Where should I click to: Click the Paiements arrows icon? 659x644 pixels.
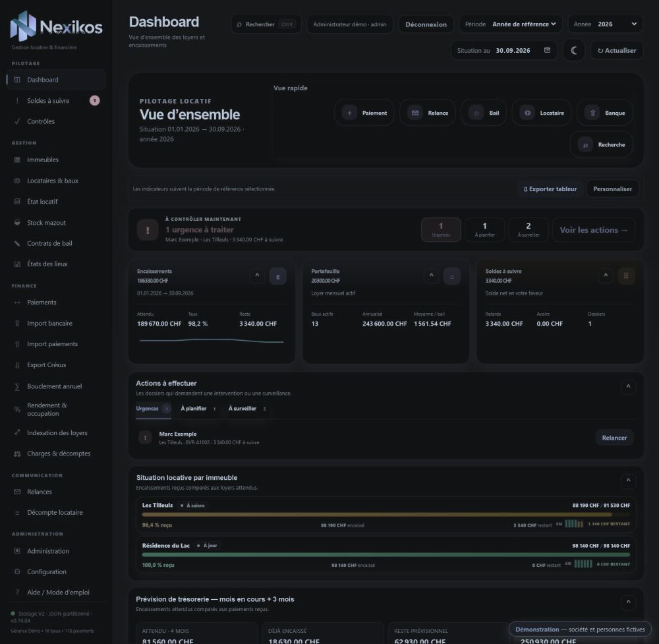pyautogui.click(x=17, y=303)
